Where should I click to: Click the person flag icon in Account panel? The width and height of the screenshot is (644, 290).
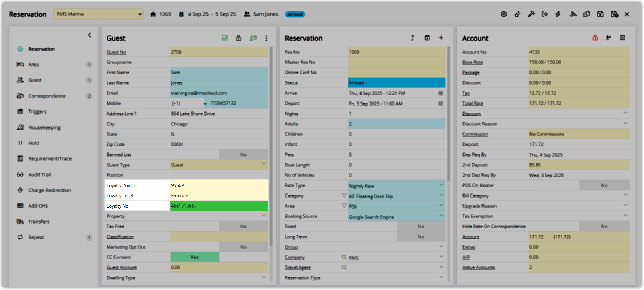(609, 38)
